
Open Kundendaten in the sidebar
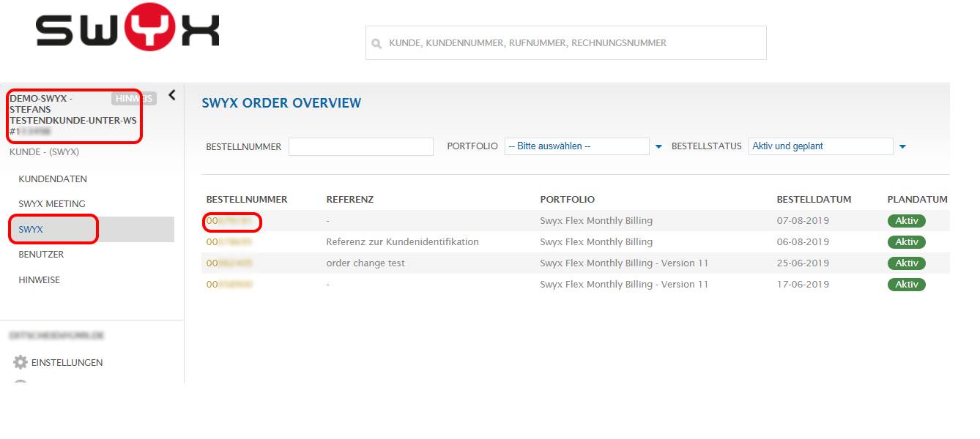pyautogui.click(x=53, y=179)
